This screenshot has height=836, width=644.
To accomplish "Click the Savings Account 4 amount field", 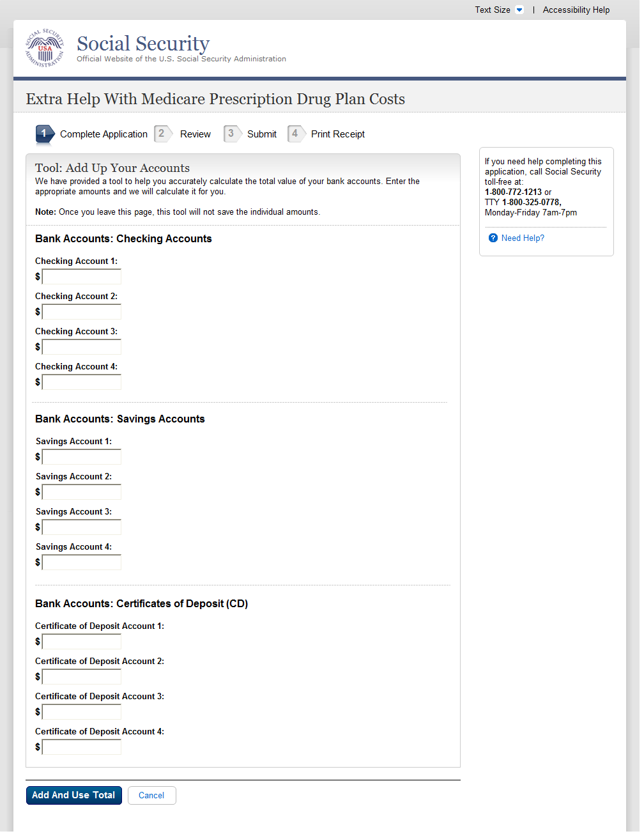I will [82, 562].
